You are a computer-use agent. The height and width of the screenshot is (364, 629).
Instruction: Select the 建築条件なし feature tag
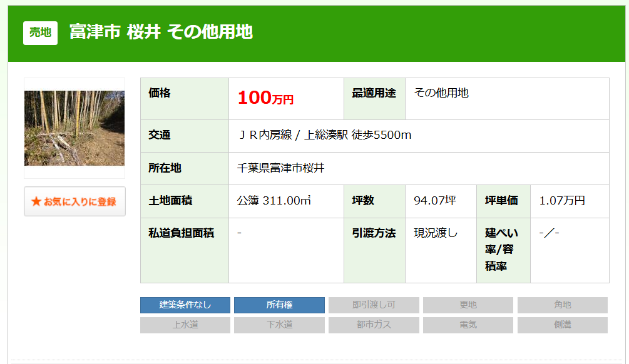tap(185, 305)
